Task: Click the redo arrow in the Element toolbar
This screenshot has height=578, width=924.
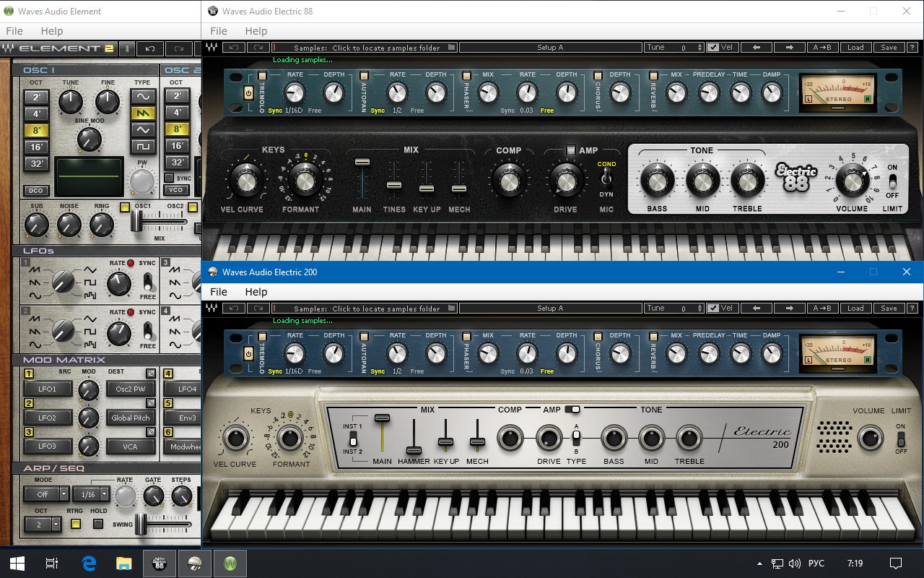Action: (178, 48)
